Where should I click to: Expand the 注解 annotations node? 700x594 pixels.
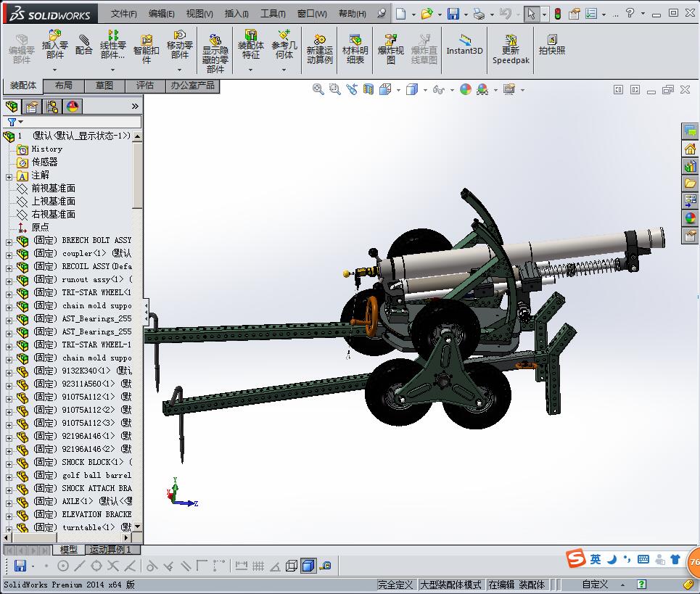coord(9,177)
